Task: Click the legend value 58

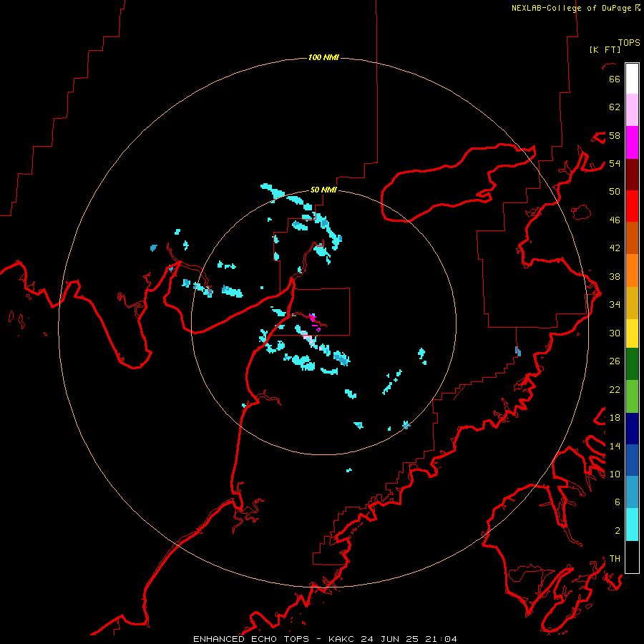Action: pyautogui.click(x=615, y=135)
